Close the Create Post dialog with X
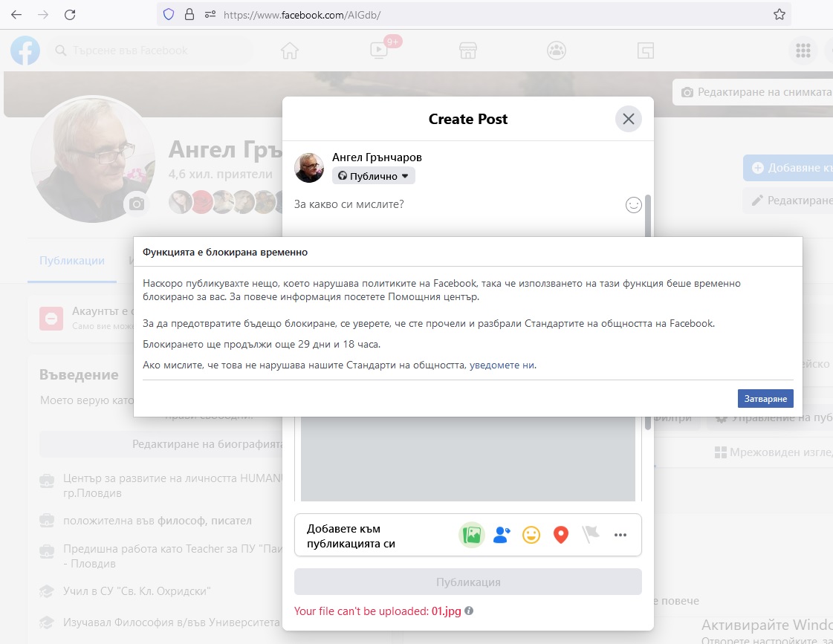 coord(629,119)
